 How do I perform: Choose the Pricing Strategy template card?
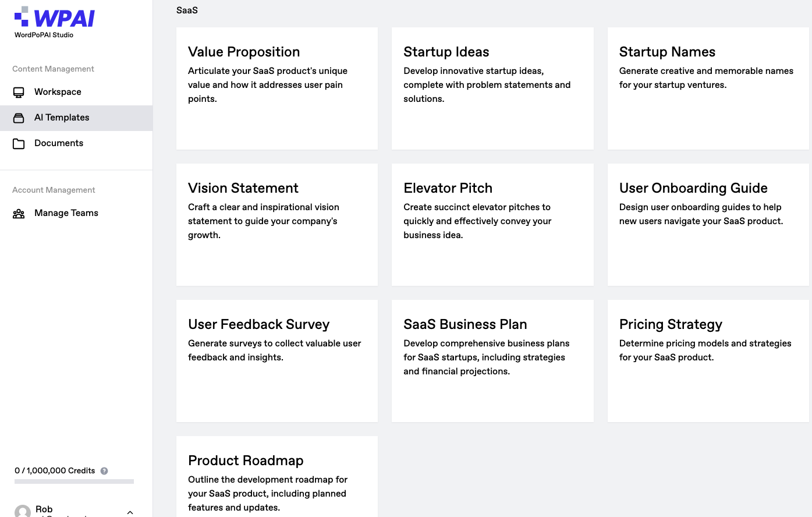pos(708,361)
